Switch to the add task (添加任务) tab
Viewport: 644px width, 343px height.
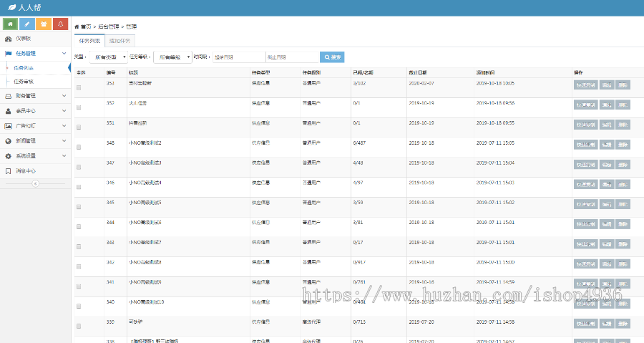(119, 41)
